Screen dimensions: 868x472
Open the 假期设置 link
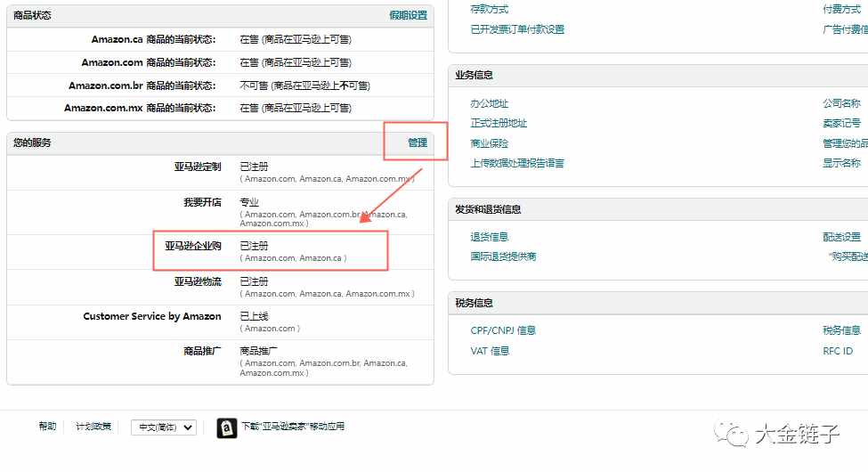coord(408,15)
